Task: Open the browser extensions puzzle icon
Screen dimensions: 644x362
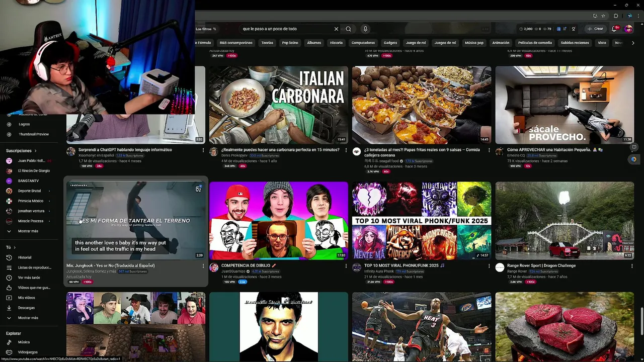Action: coord(616,16)
